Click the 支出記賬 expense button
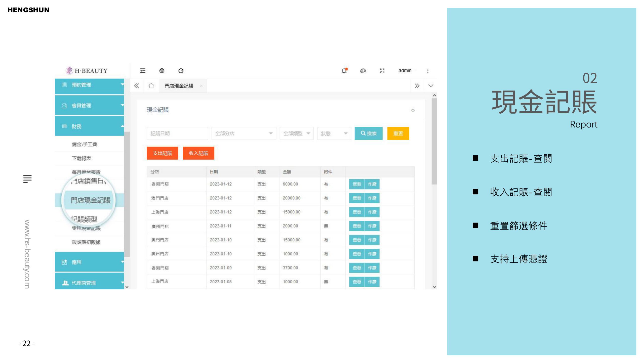Image resolution: width=644 pixels, height=362 pixels. [x=162, y=153]
